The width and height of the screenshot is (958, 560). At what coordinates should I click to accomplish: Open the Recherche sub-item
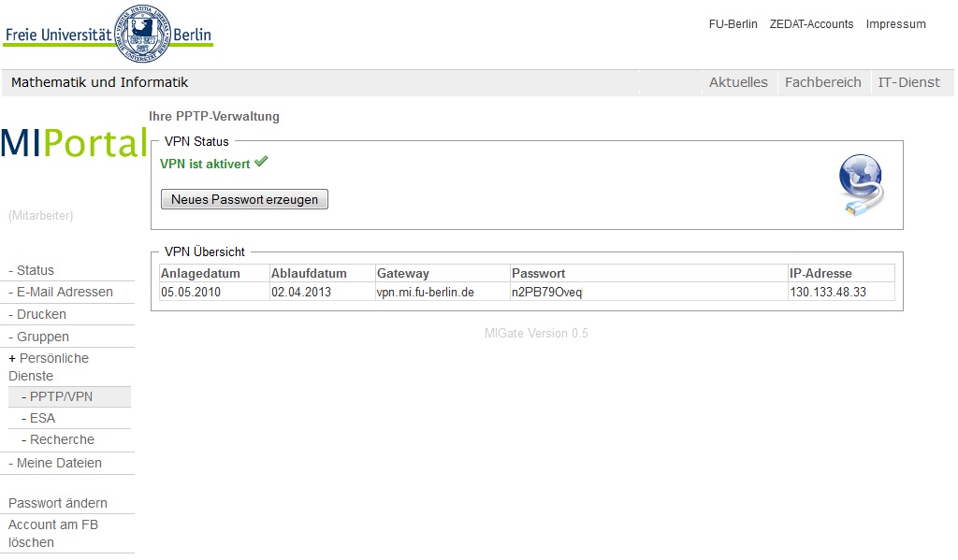tap(62, 439)
